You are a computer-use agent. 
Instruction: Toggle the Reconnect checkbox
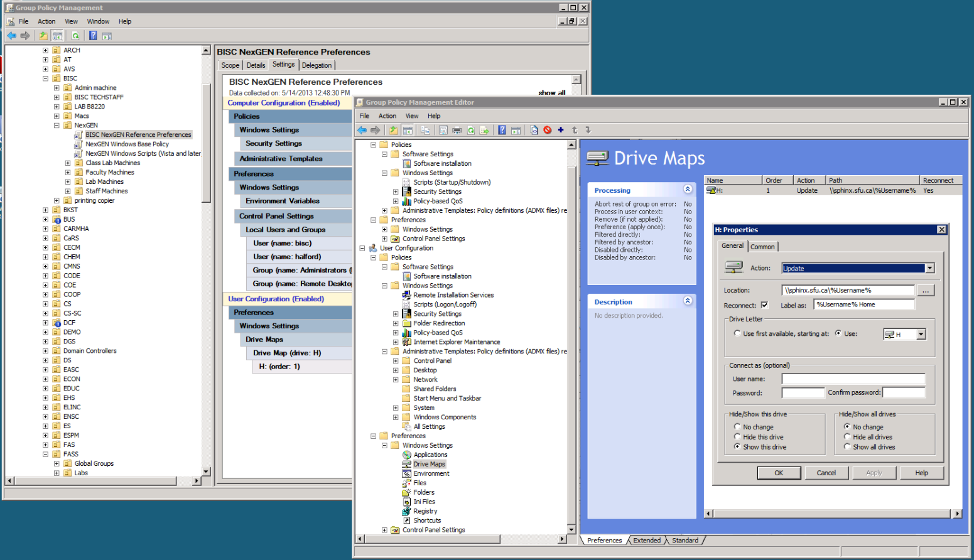tap(764, 305)
